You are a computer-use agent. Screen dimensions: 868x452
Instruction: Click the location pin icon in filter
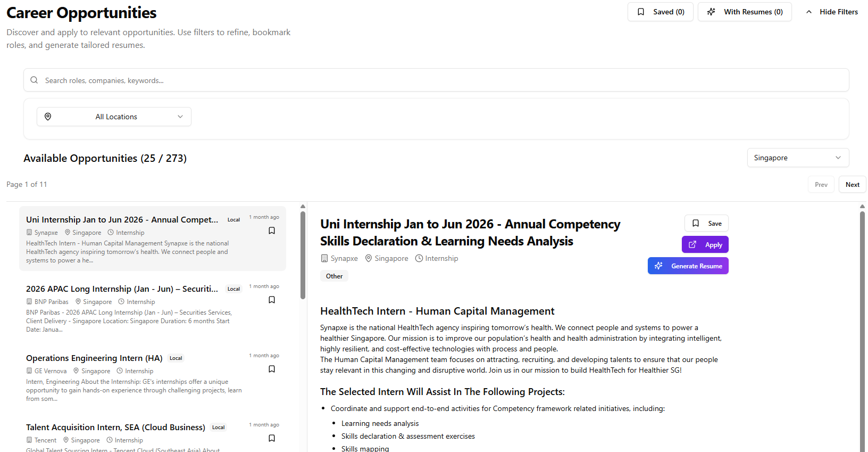48,117
